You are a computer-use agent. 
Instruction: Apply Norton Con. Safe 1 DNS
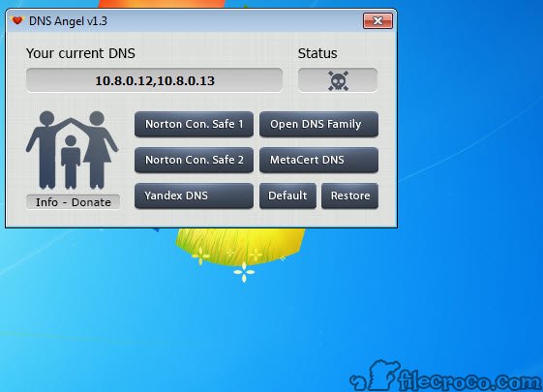[194, 124]
